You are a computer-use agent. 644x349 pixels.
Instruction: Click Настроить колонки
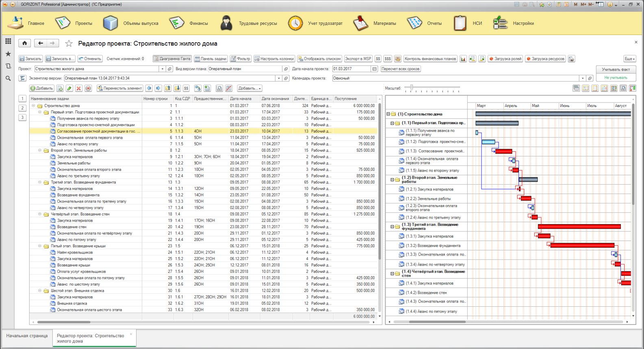(274, 59)
